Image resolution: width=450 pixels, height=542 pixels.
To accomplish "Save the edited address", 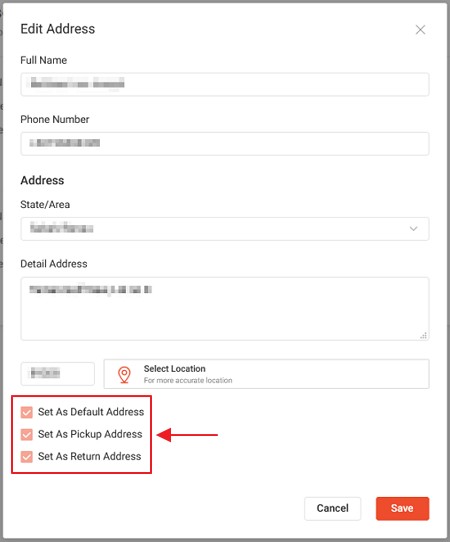I will (x=403, y=508).
